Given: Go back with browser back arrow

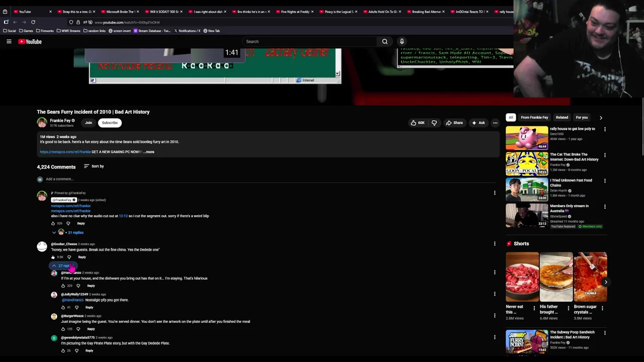Looking at the screenshot, I should (15, 22).
